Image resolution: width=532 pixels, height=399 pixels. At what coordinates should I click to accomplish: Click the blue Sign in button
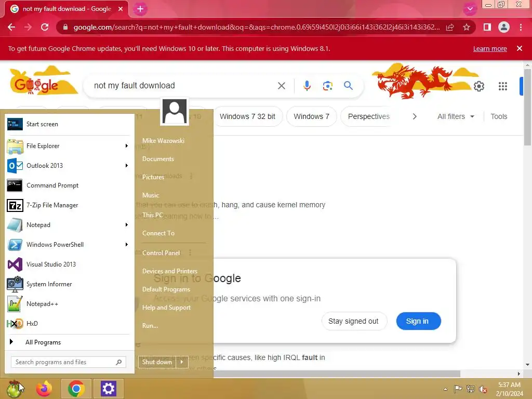[x=418, y=321]
